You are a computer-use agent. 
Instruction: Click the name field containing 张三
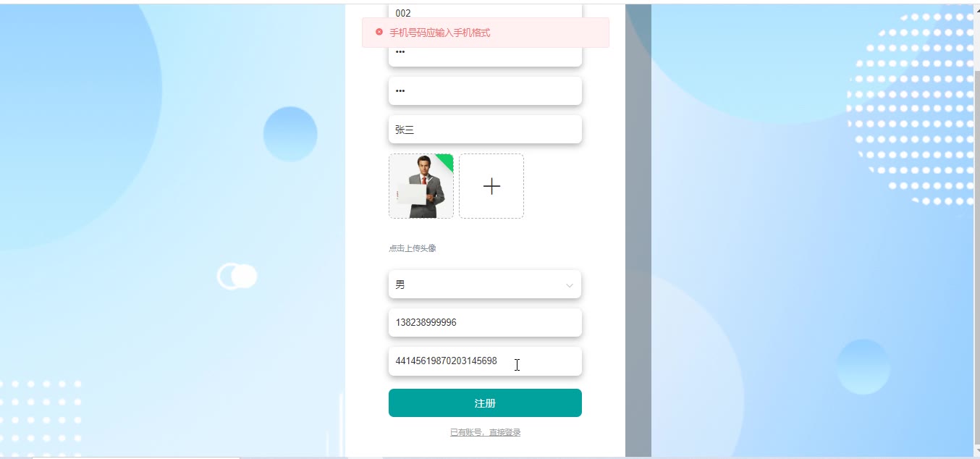(485, 130)
